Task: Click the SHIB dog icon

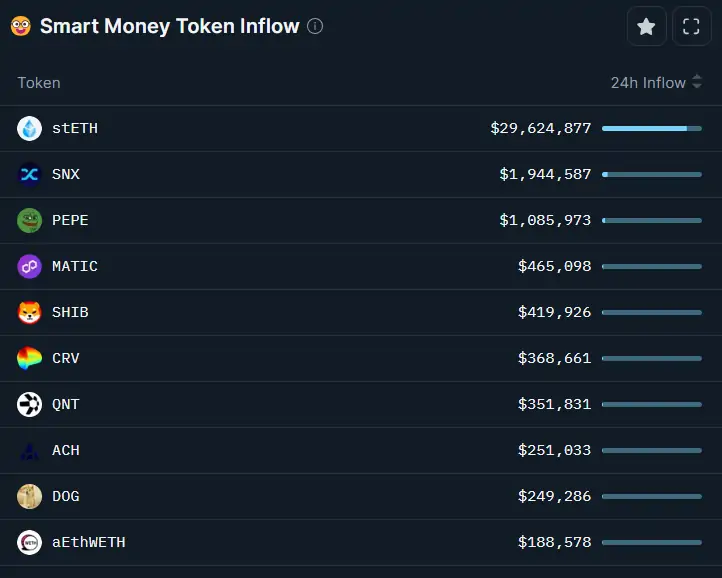Action: click(x=29, y=312)
